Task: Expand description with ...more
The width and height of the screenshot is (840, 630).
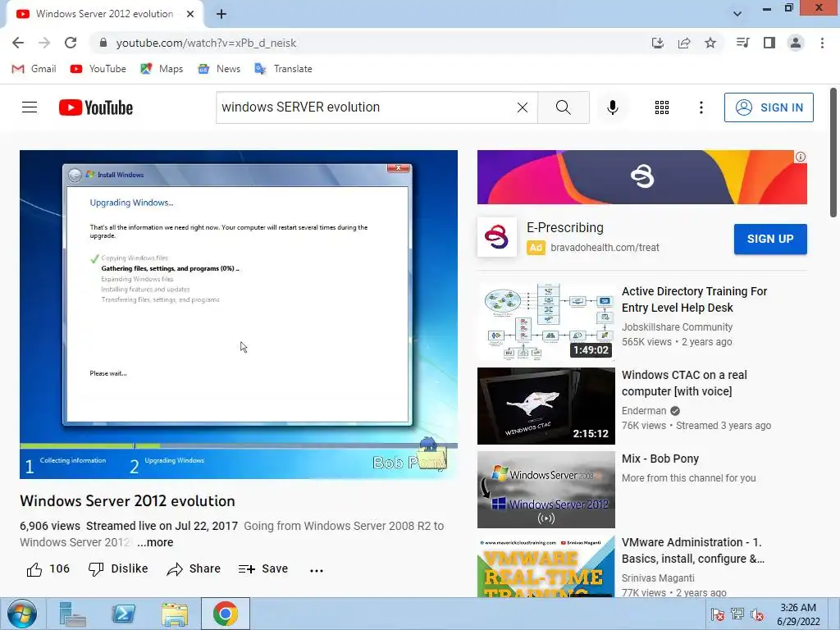Action: click(x=155, y=542)
